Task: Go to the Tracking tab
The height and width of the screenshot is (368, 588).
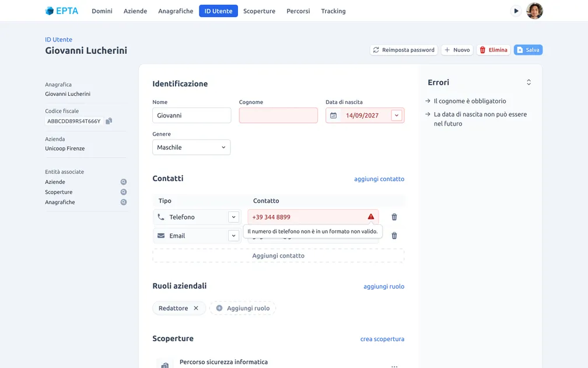Action: [x=333, y=11]
